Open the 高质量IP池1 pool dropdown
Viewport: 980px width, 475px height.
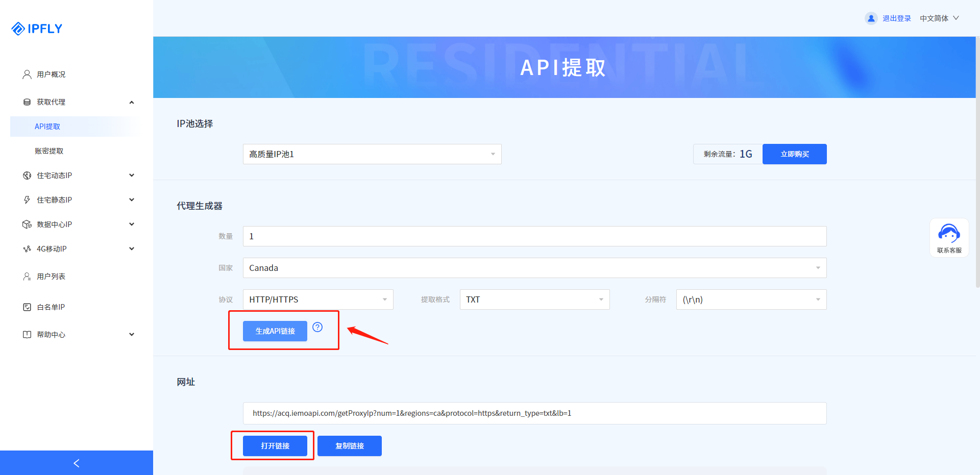(372, 154)
